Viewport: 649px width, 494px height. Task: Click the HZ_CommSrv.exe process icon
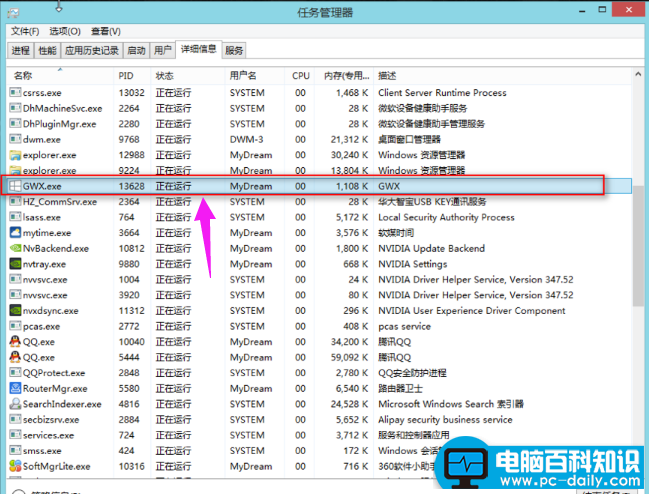[15, 201]
